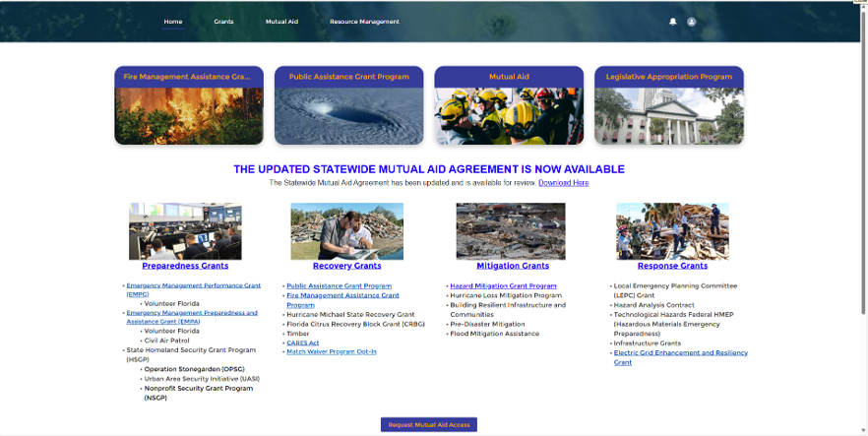868x436 pixels.
Task: Open the Recovery Grants heading link
Action: tap(346, 266)
